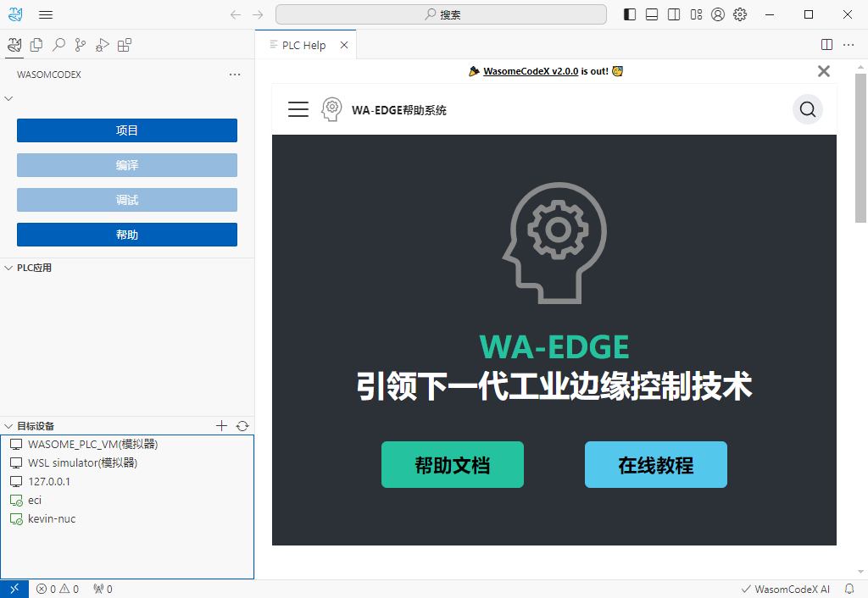Click the 帮助 sidebar button
This screenshot has width=868, height=598.
coord(127,235)
